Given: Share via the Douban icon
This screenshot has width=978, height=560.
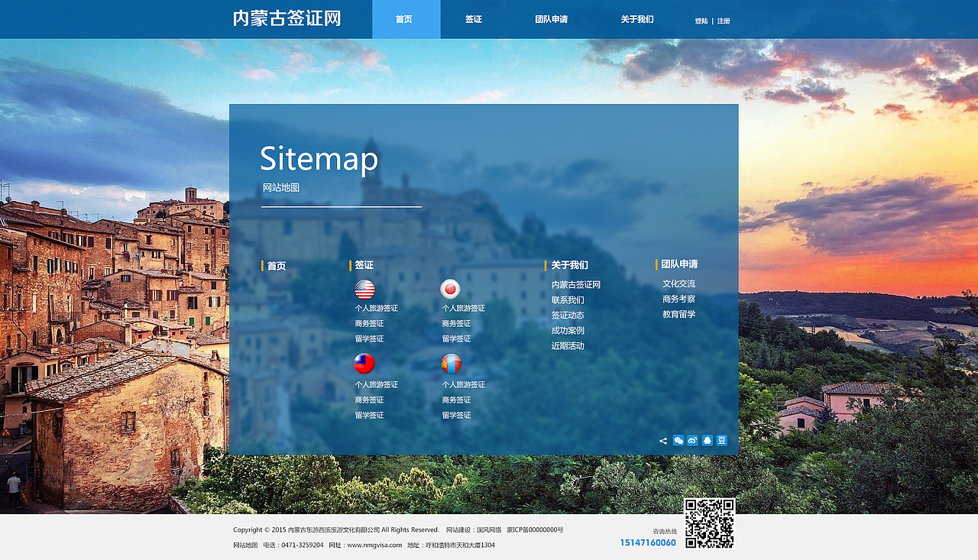Looking at the screenshot, I should coord(721,441).
